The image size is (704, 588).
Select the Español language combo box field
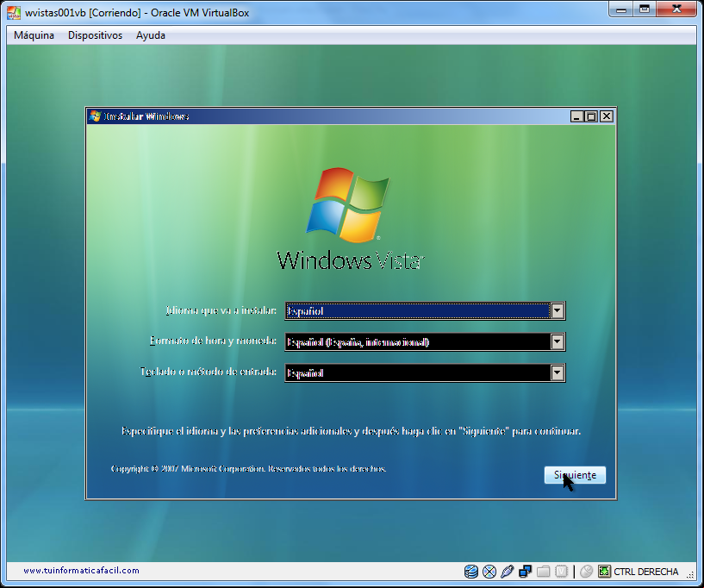point(425,311)
